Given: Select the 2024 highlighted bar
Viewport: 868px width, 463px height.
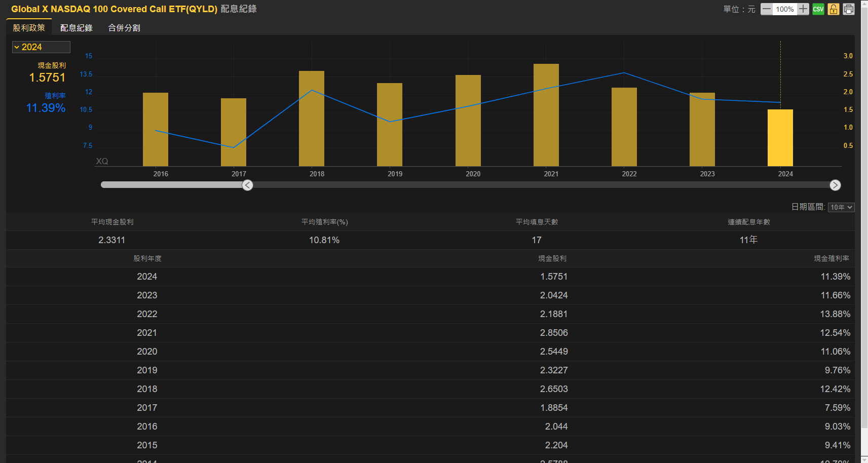Looking at the screenshot, I should click(780, 138).
